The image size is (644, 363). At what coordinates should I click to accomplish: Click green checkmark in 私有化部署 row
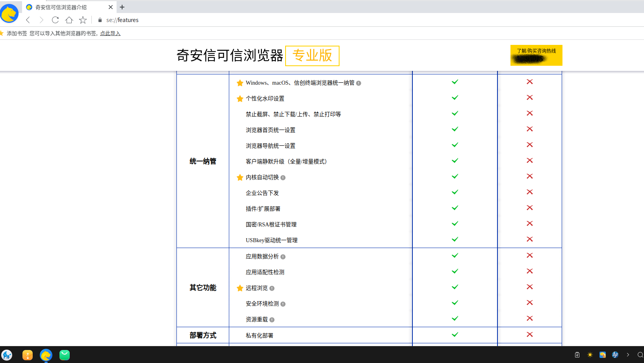[455, 335]
